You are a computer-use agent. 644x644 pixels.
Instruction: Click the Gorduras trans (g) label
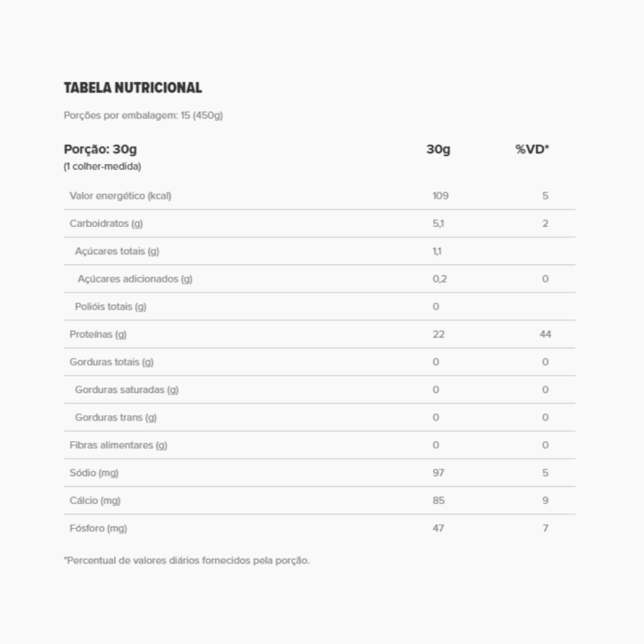115,417
